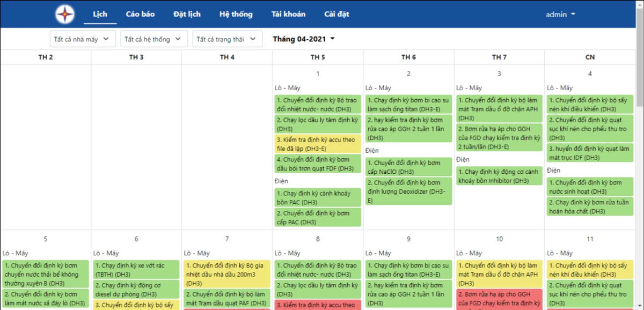This screenshot has width=644, height=310.
Task: Go to Cáo báo menu
Action: (140, 14)
